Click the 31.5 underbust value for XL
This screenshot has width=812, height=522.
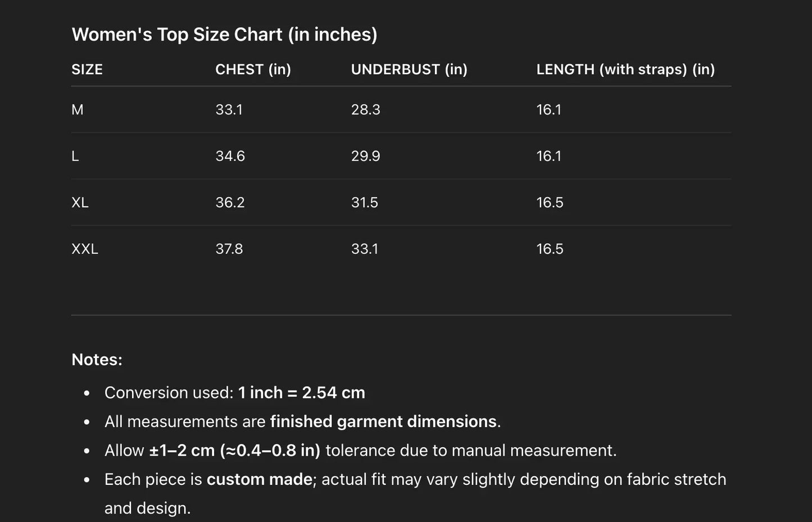[365, 203]
